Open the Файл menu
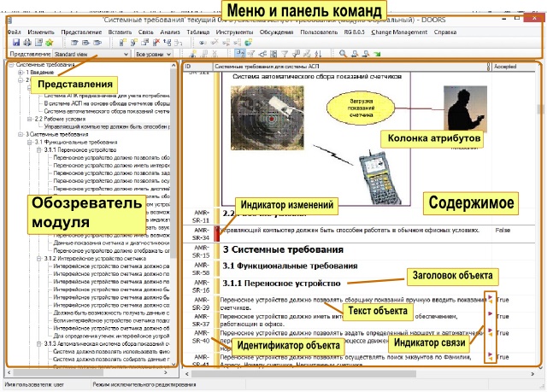 14,32
